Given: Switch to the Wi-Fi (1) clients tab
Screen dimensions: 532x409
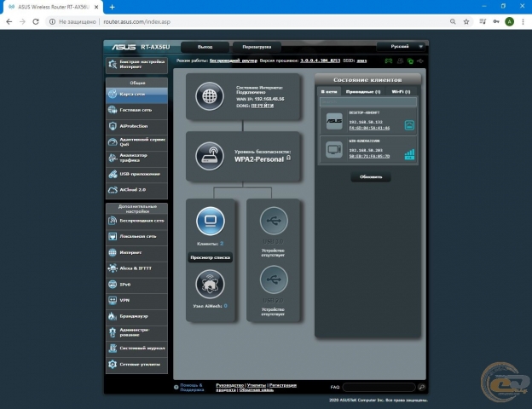Looking at the screenshot, I should pos(401,91).
